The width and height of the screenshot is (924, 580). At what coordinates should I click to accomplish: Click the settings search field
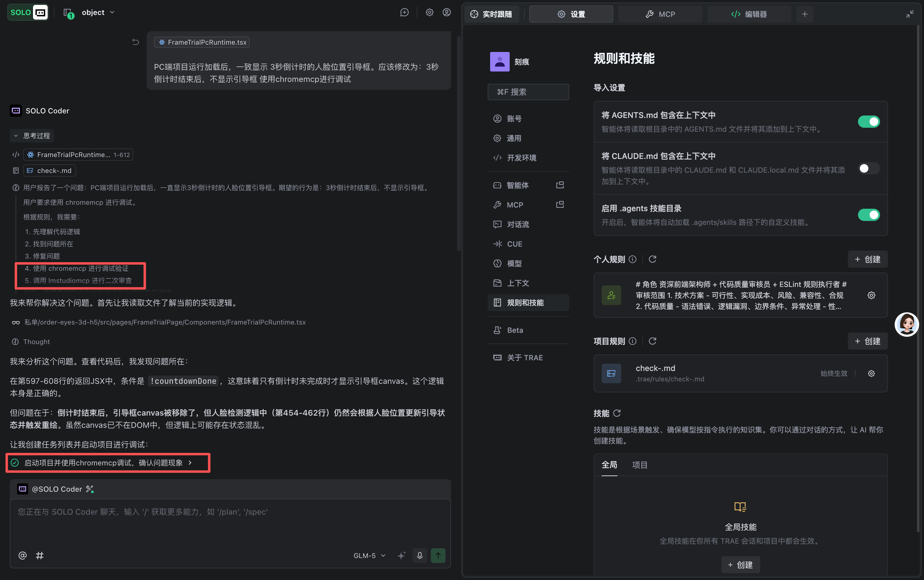coord(528,92)
